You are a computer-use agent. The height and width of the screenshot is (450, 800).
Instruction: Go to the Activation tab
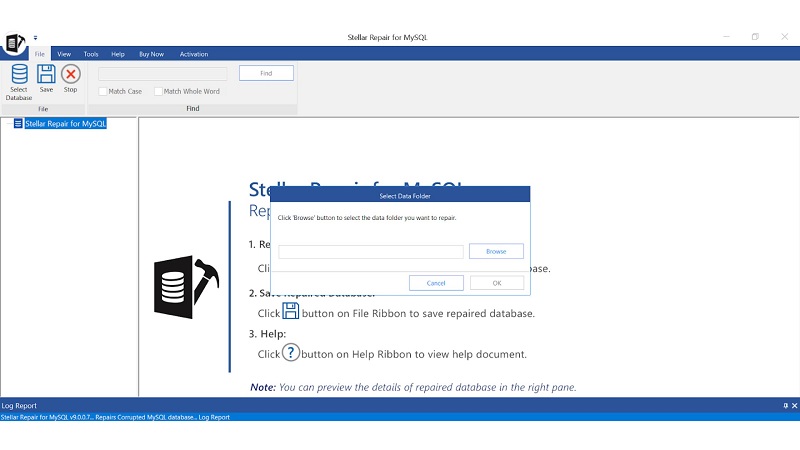click(194, 54)
